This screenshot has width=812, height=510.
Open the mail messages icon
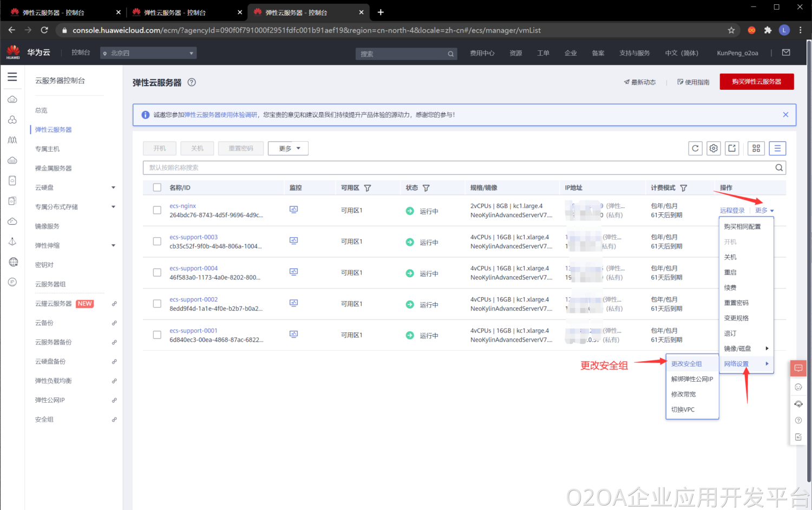point(786,53)
